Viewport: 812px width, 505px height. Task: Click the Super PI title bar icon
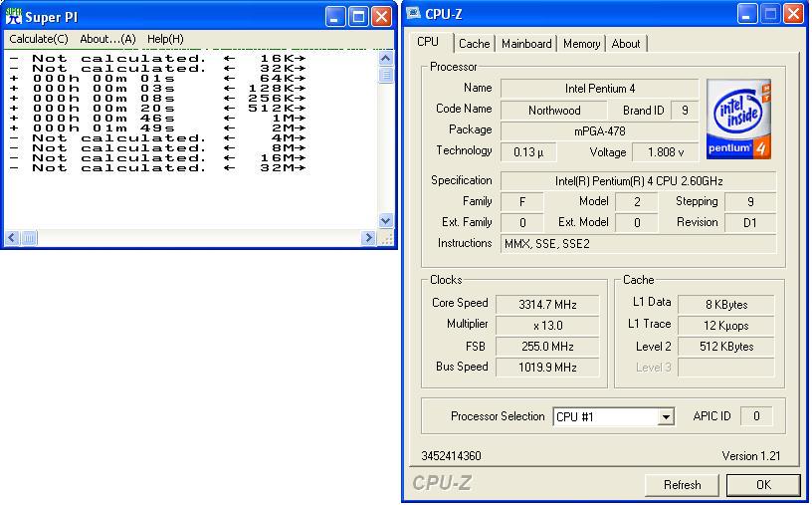(x=13, y=15)
